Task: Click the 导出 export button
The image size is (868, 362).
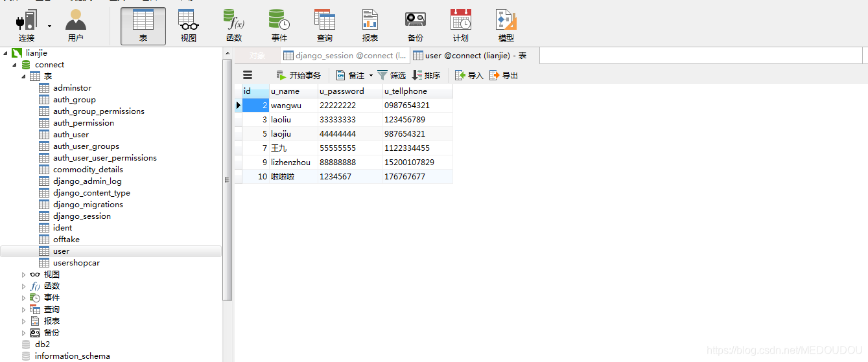Action: tap(504, 75)
